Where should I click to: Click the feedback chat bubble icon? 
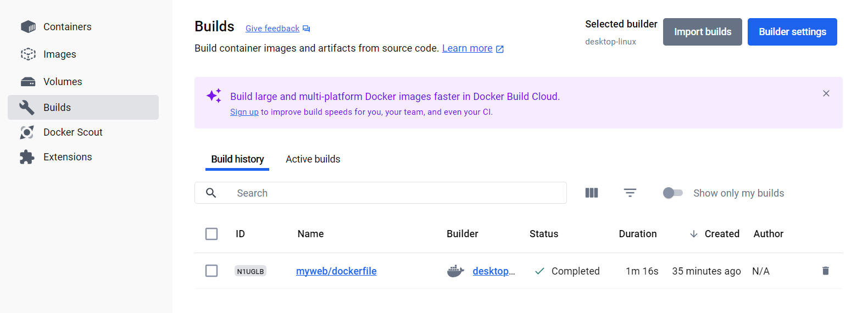point(307,29)
